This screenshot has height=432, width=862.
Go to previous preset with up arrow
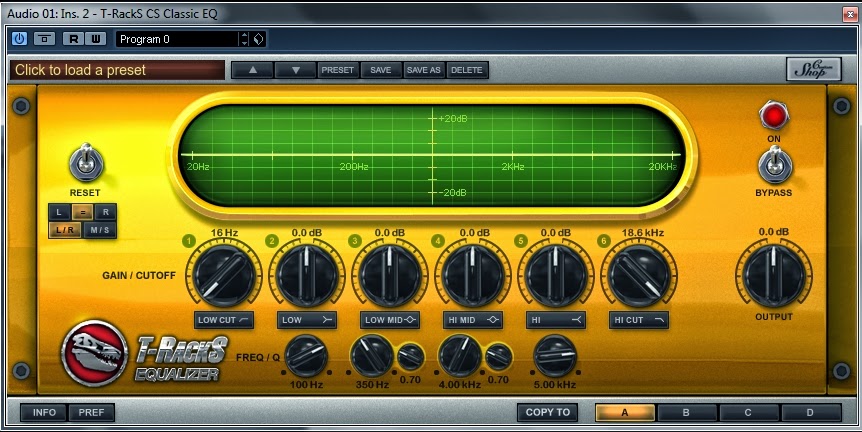(x=252, y=70)
